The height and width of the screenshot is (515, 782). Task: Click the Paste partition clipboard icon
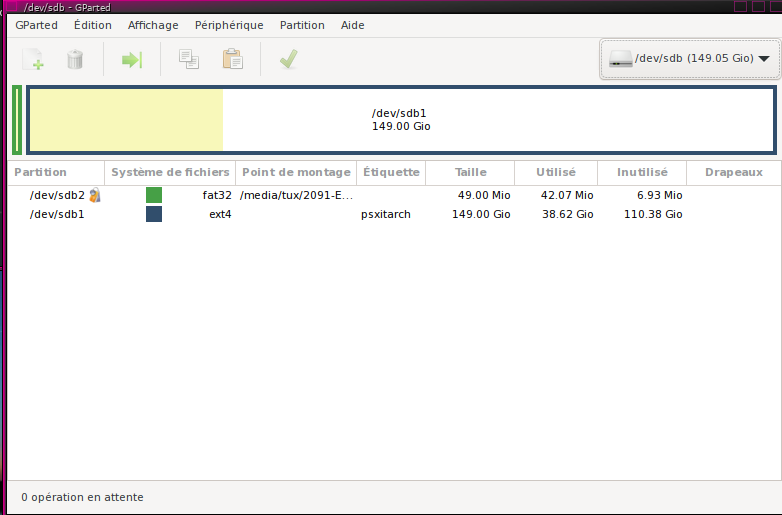click(232, 59)
